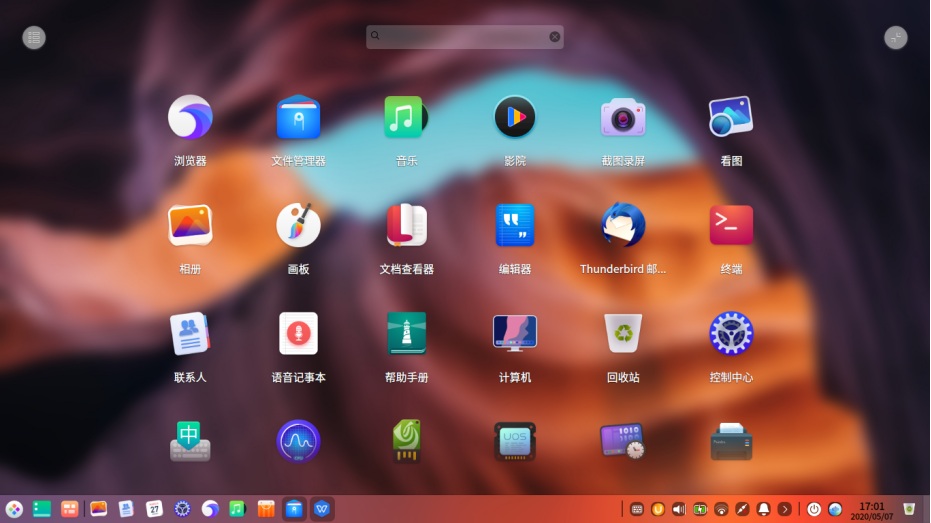Open the trash at the dock's end
931x523 pixels.
pyautogui.click(x=909, y=509)
